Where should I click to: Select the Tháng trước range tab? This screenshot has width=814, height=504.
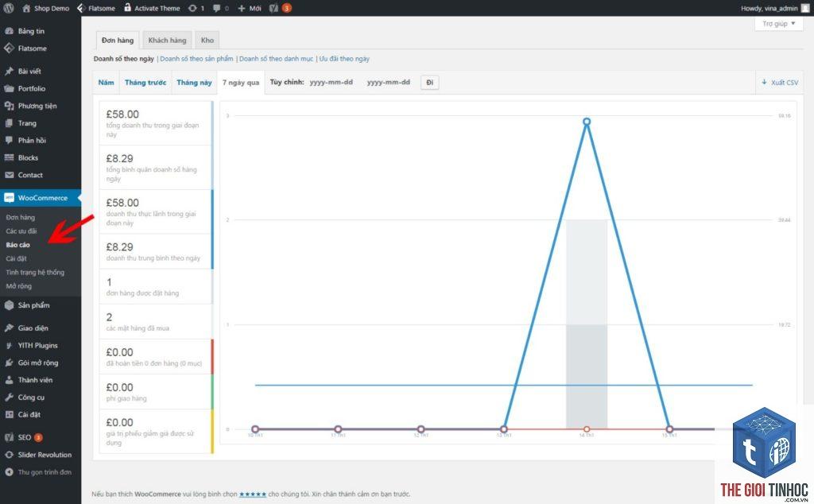click(145, 83)
